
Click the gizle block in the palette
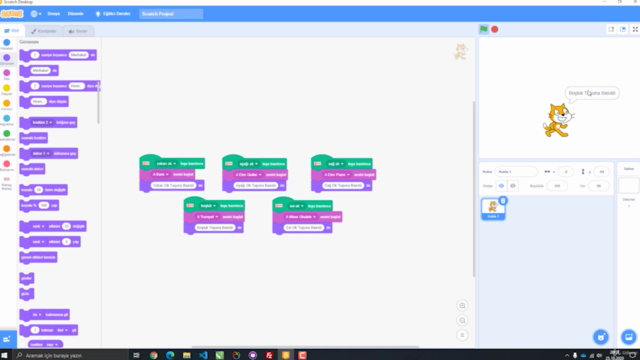coord(26,294)
